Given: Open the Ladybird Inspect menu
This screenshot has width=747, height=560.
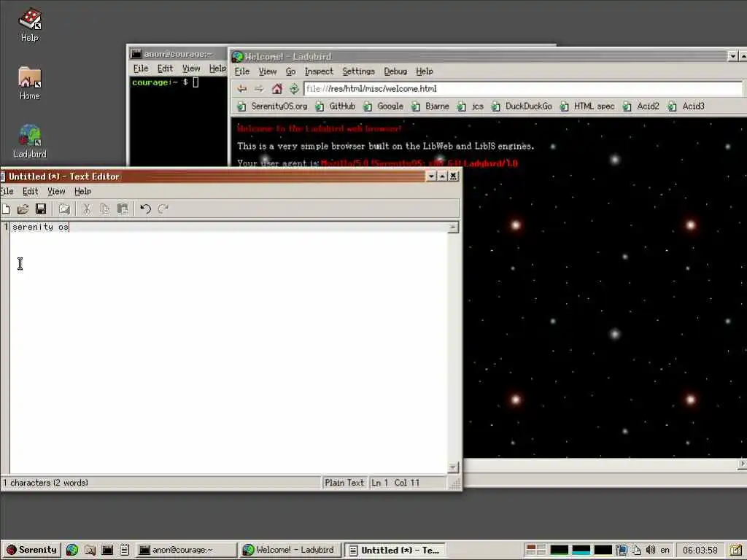Looking at the screenshot, I should [x=319, y=71].
